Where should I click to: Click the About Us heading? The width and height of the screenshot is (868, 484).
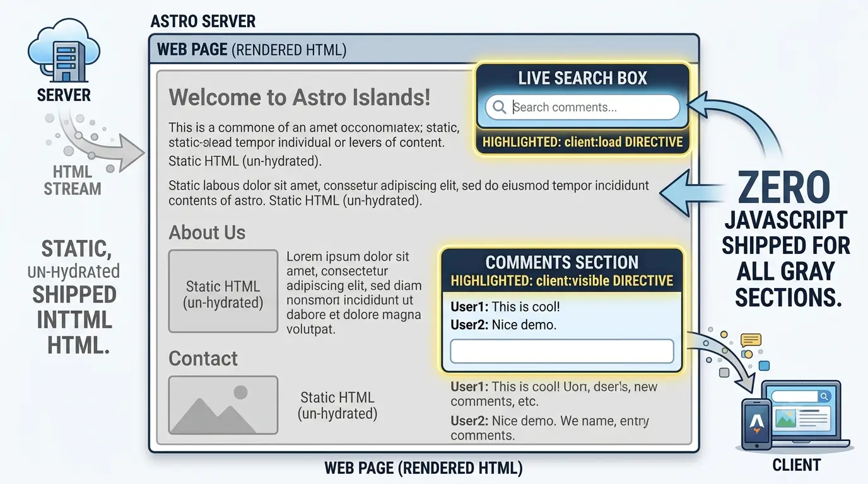click(x=207, y=233)
